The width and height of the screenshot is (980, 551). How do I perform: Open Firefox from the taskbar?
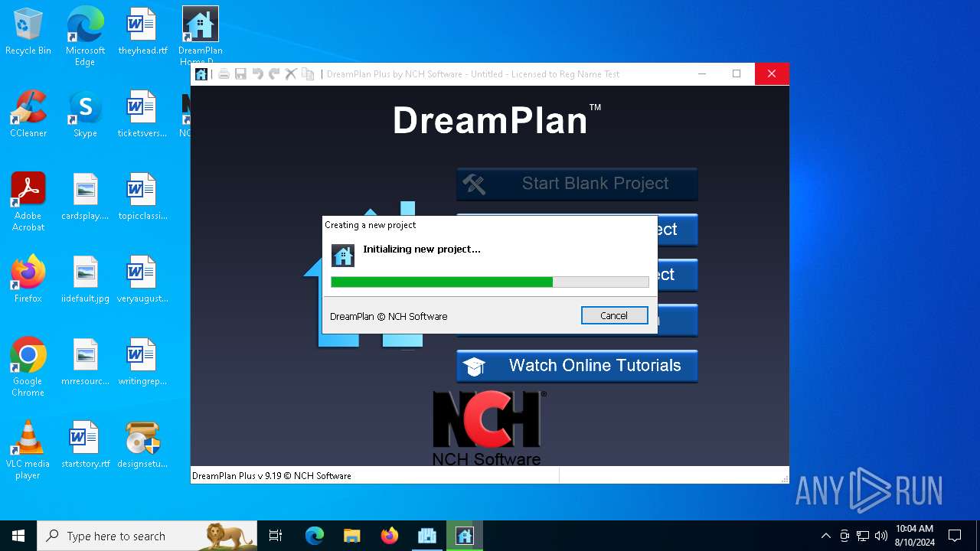click(390, 536)
